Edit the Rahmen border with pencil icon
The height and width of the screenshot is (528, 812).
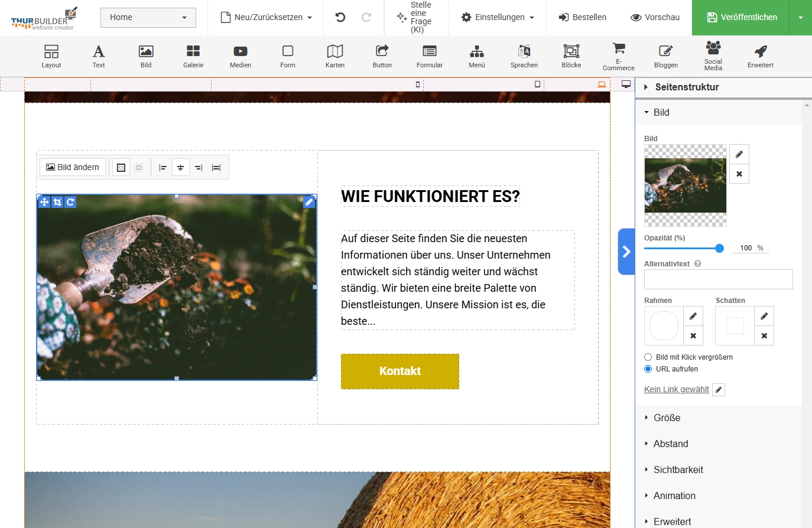[693, 316]
